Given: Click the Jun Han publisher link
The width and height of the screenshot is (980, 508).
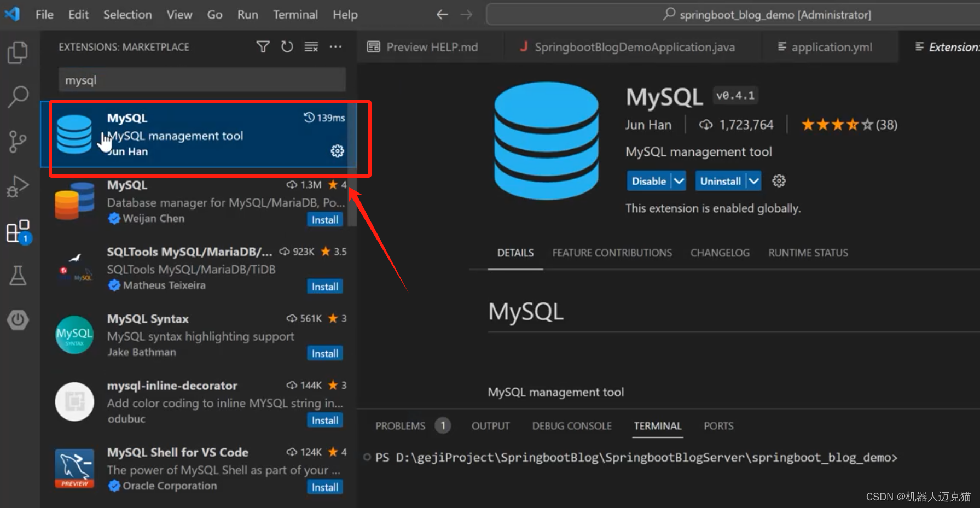Looking at the screenshot, I should pos(648,125).
